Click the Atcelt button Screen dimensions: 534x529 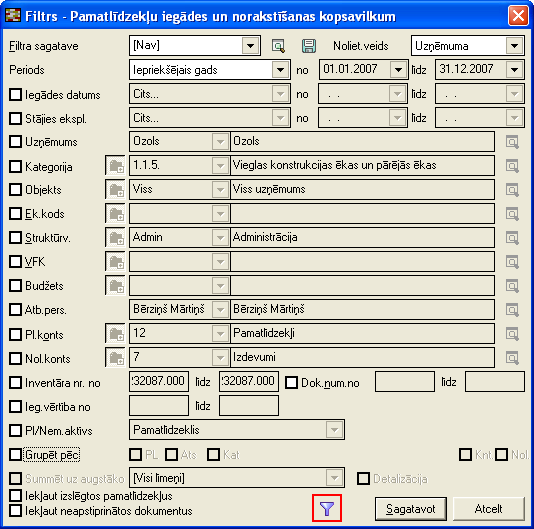[x=488, y=509]
